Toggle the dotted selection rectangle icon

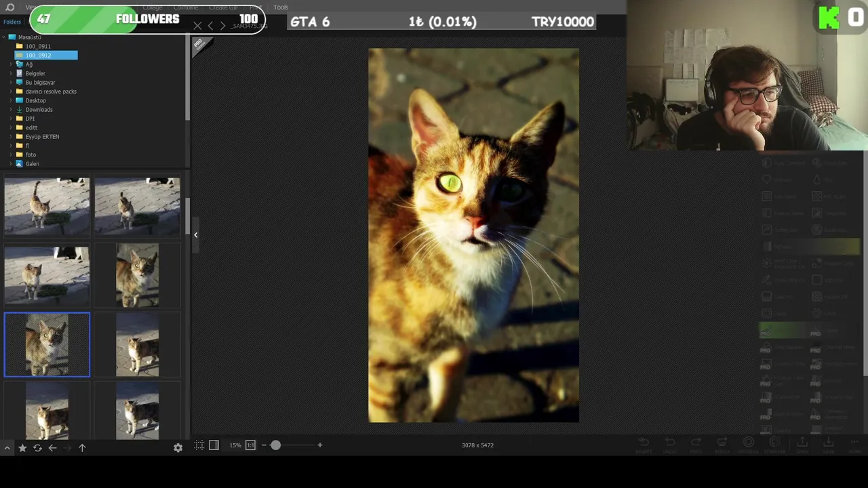click(199, 445)
